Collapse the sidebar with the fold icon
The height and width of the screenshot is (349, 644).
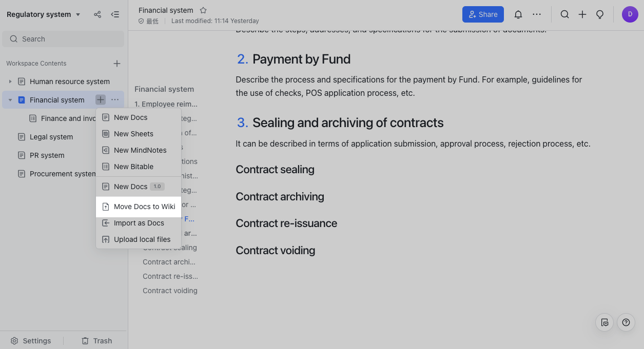115,14
